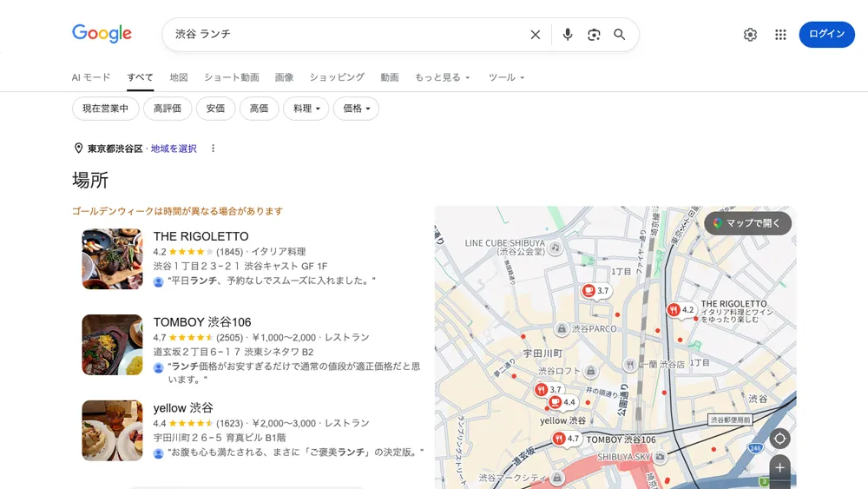Screen dimensions: 868x489
Task: Click the ログイン button
Action: [826, 35]
